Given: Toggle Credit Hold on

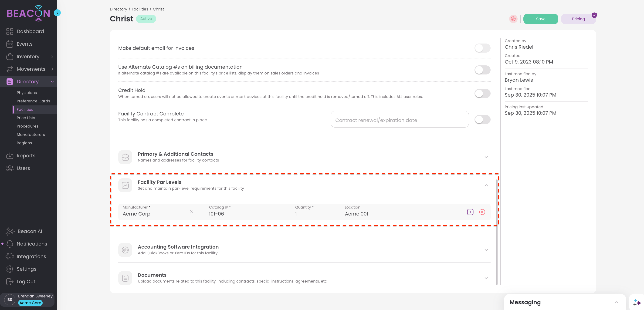Looking at the screenshot, I should point(482,93).
